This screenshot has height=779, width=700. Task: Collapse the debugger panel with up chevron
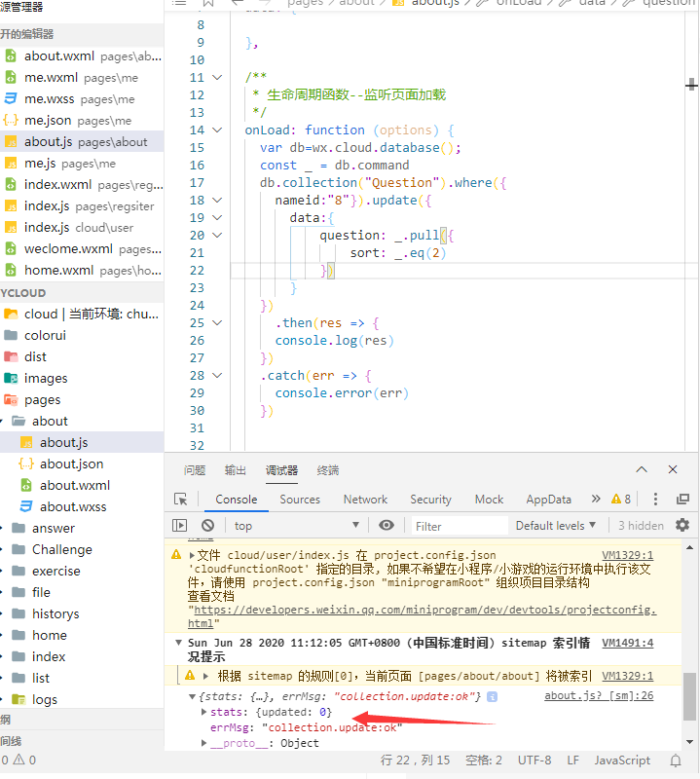click(x=642, y=469)
